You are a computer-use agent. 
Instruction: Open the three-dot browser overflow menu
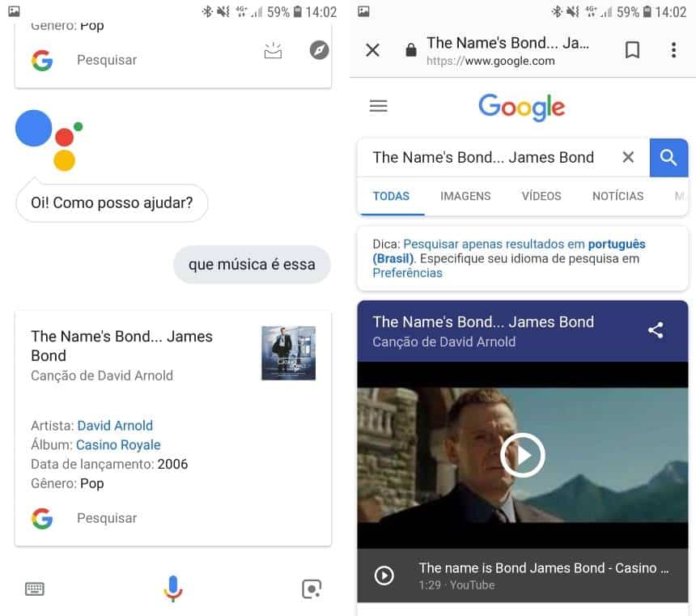tap(674, 49)
